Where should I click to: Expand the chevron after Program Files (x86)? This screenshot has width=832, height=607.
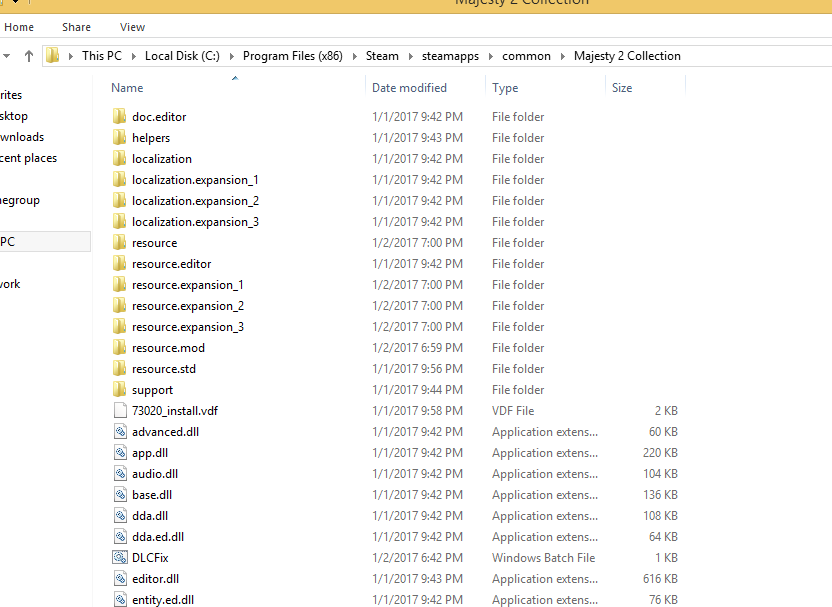[x=354, y=56]
